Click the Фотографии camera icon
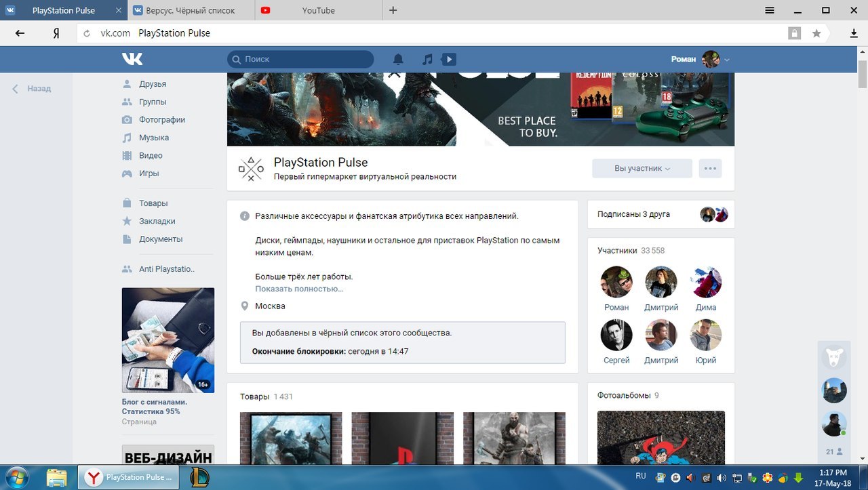The image size is (868, 490). click(127, 119)
